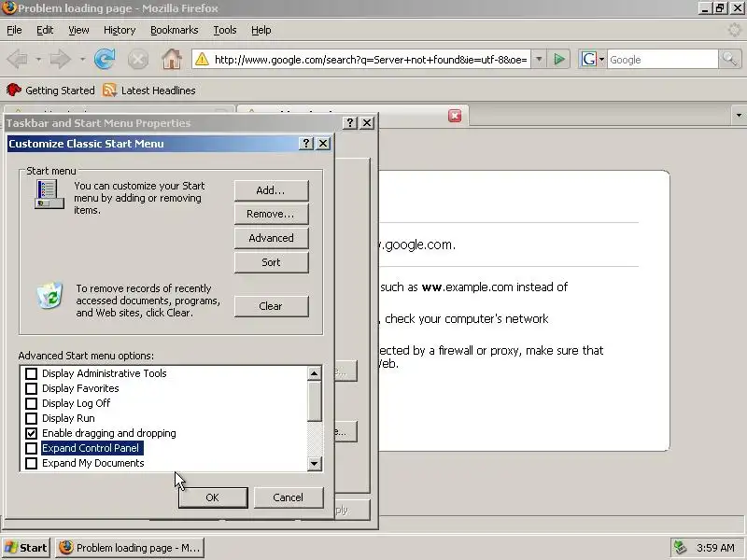Click the Firefox Forward arrow button
The width and height of the screenshot is (747, 560).
[61, 60]
